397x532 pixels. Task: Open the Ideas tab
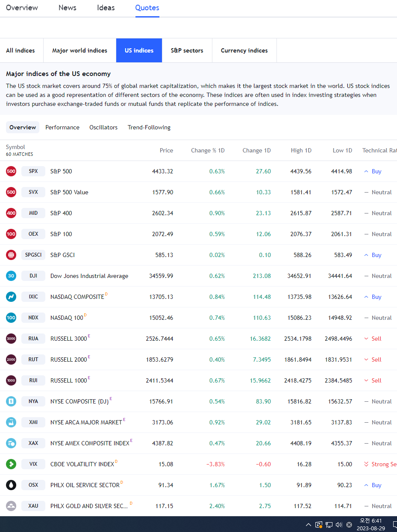click(106, 8)
